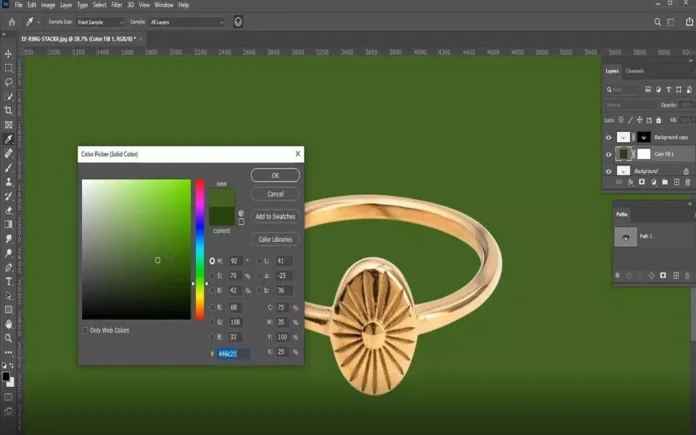Click the hex color input field
696x435 pixels.
coord(233,353)
